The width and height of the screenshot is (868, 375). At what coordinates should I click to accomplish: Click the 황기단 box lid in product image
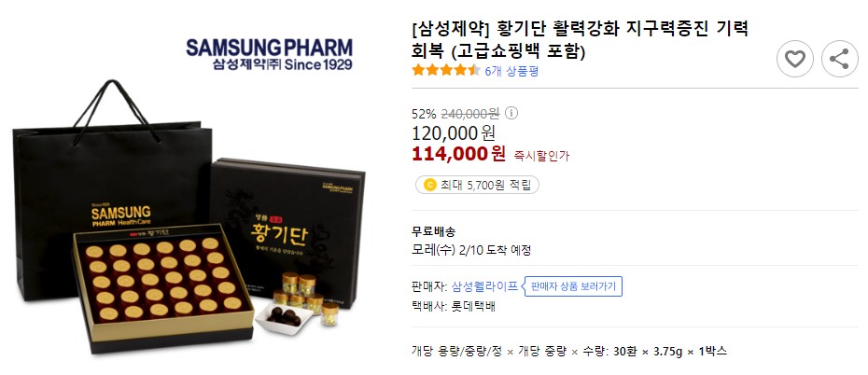287,232
